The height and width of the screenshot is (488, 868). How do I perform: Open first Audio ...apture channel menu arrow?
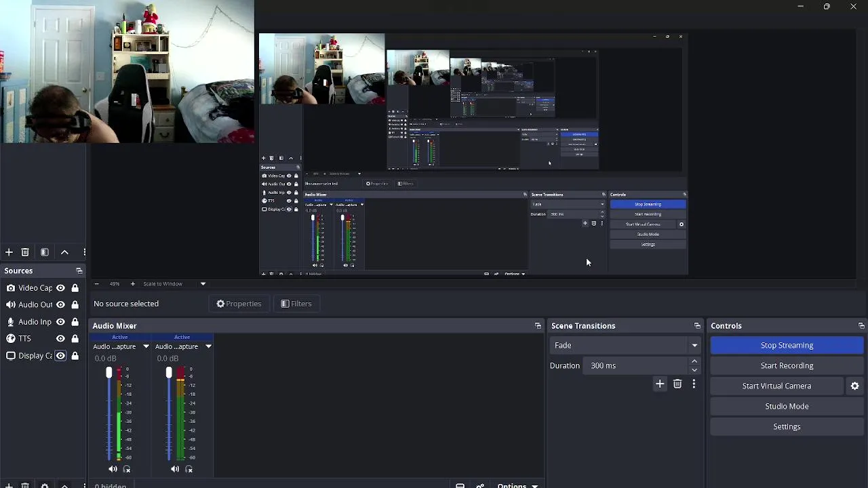click(x=146, y=346)
